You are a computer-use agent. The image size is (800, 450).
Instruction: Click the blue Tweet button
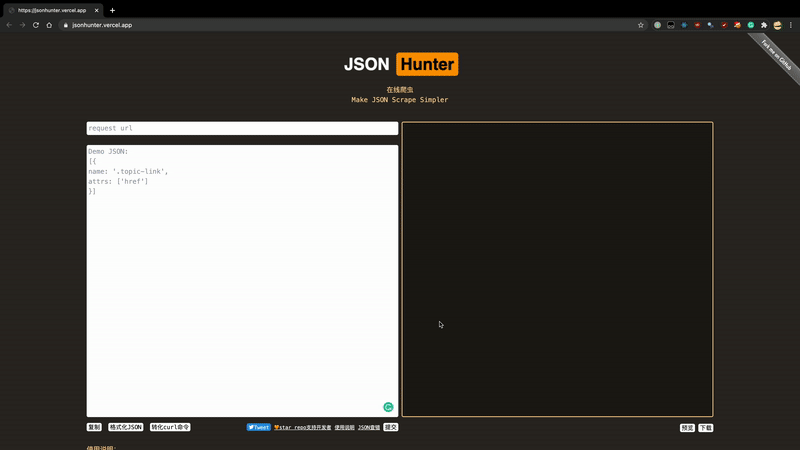coord(259,427)
